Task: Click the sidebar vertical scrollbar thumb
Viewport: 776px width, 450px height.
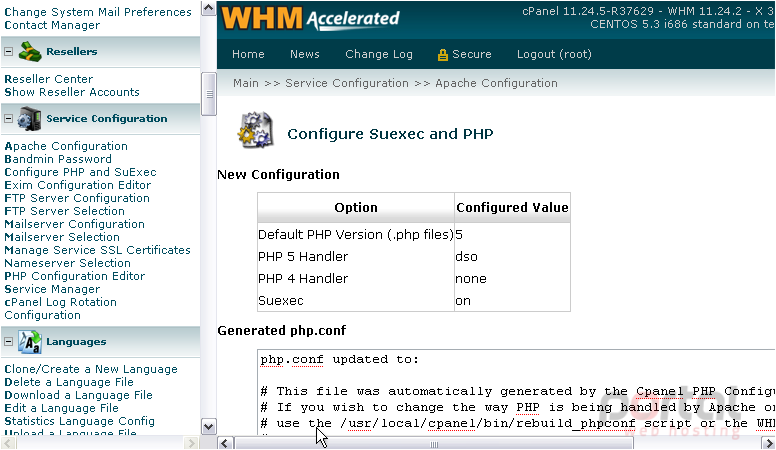Action: [209, 94]
